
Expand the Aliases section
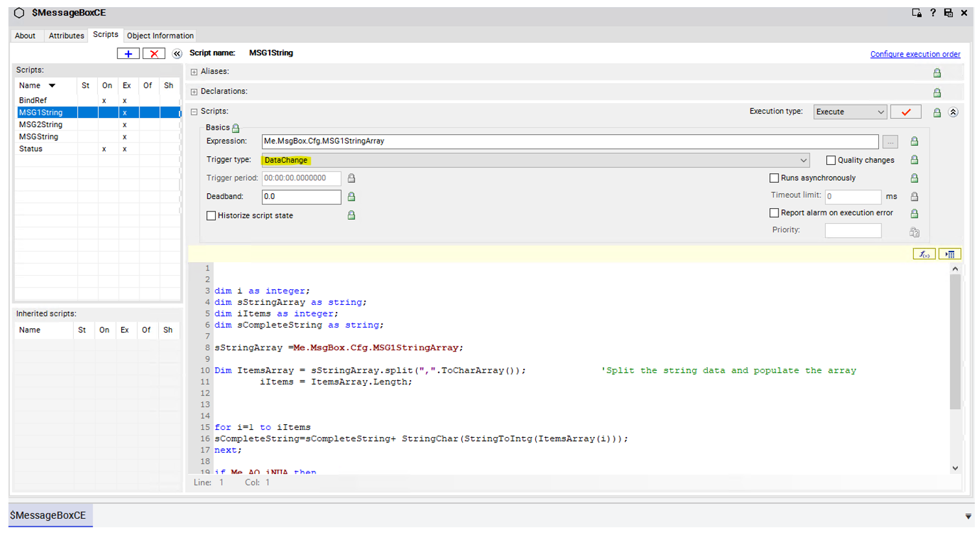point(194,72)
